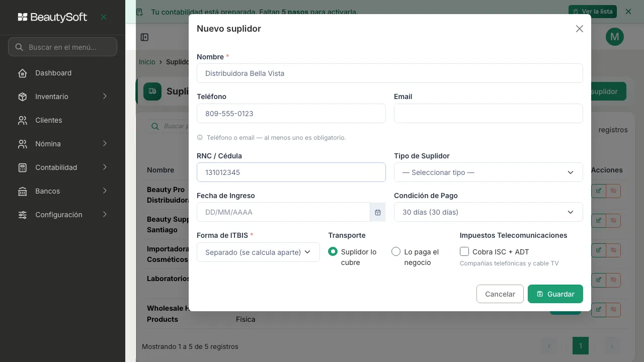This screenshot has width=644, height=362.
Task: Click the Nombre input field
Action: click(x=390, y=73)
